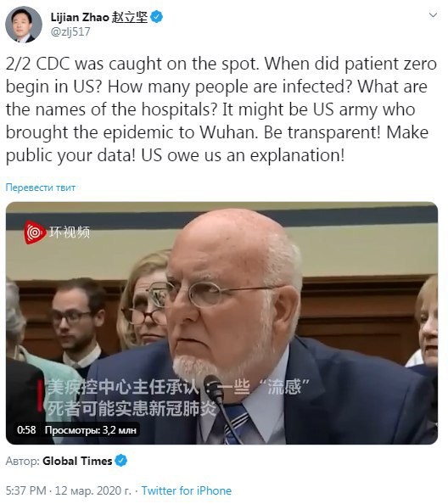The image size is (448, 504).
Task: Click the tweet body text paragraph
Action: click(x=221, y=109)
